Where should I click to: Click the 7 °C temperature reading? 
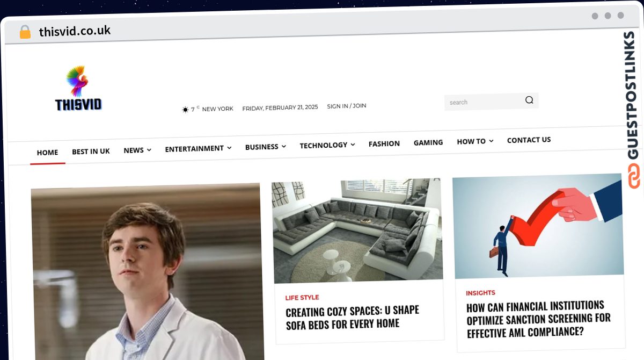pos(195,109)
